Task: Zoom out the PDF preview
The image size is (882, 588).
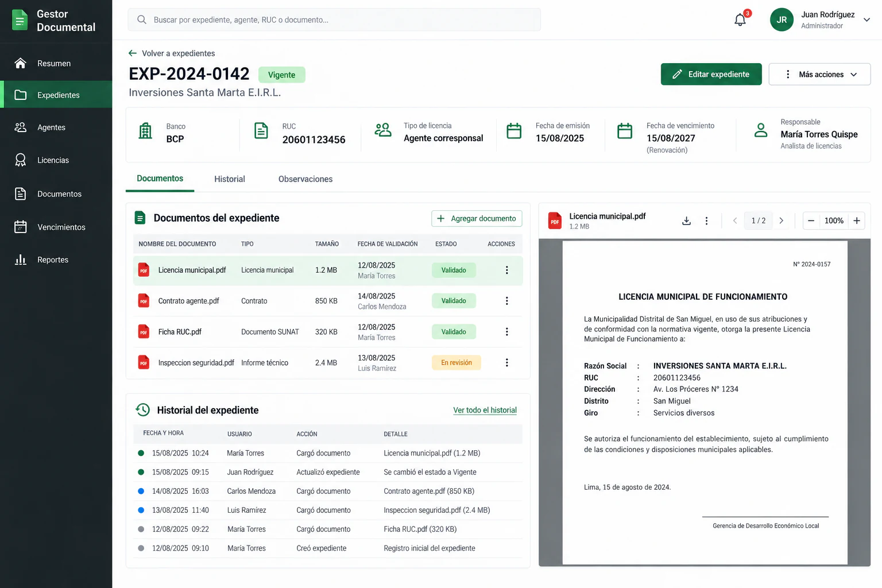Action: [x=811, y=220]
